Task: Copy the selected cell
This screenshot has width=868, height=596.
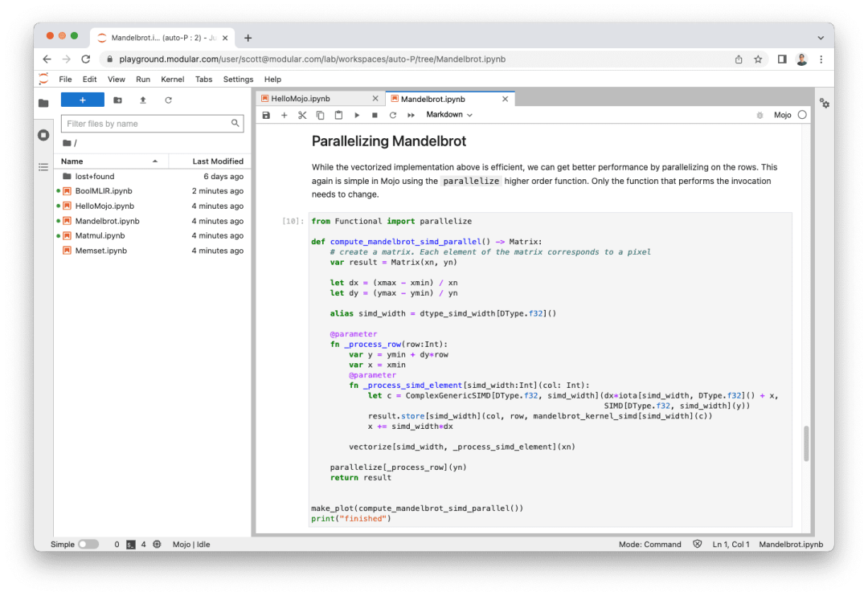Action: point(320,115)
